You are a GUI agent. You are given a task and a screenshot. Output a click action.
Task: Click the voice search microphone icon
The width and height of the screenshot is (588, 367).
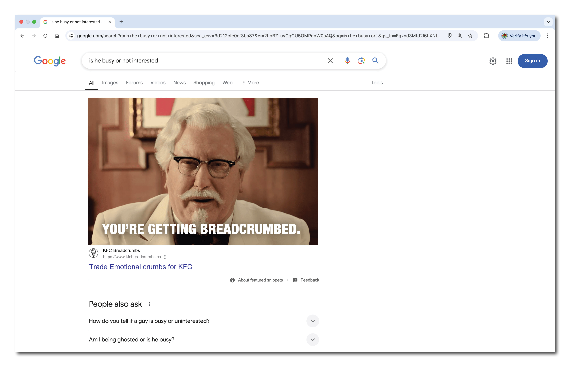click(347, 61)
